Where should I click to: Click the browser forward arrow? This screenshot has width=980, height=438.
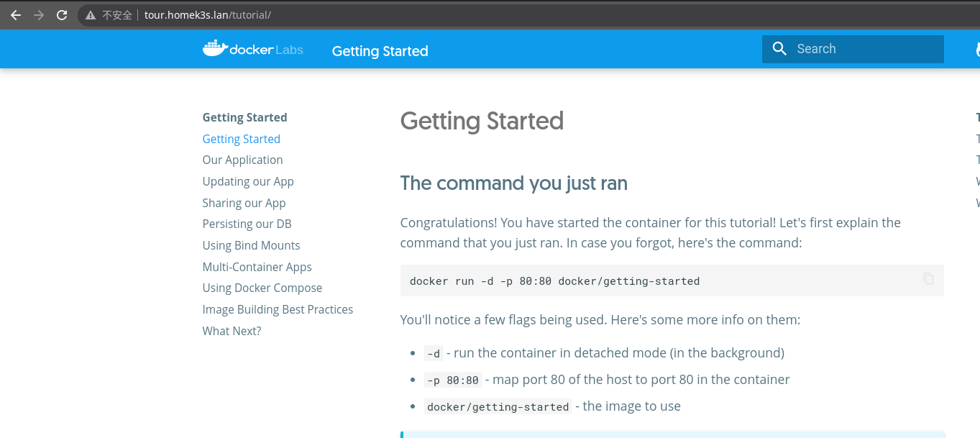(39, 14)
